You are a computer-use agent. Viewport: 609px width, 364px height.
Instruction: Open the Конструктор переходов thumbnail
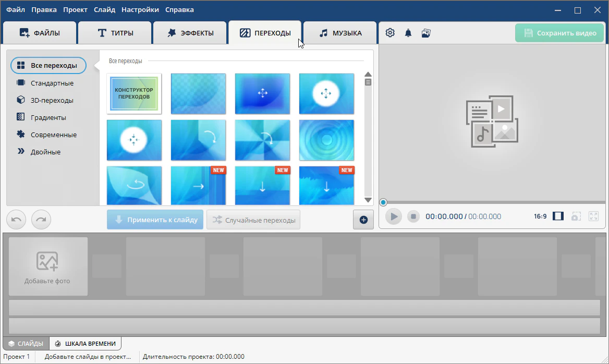(x=134, y=93)
